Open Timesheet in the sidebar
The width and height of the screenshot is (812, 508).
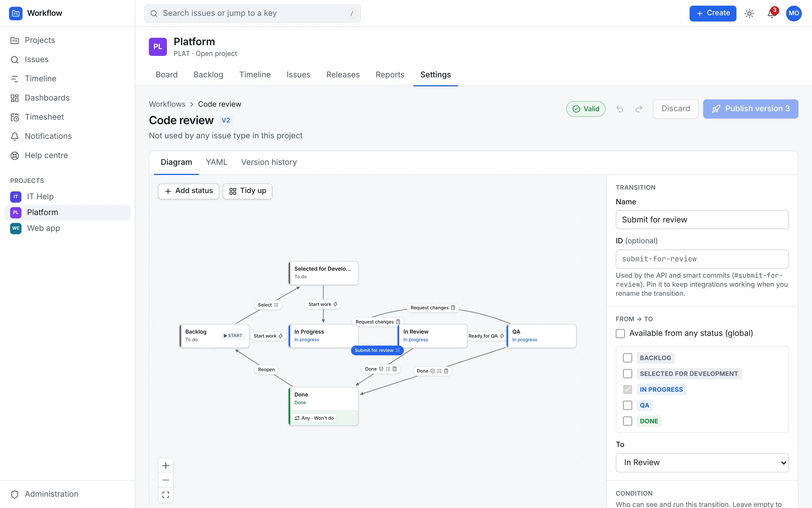(x=67, y=117)
